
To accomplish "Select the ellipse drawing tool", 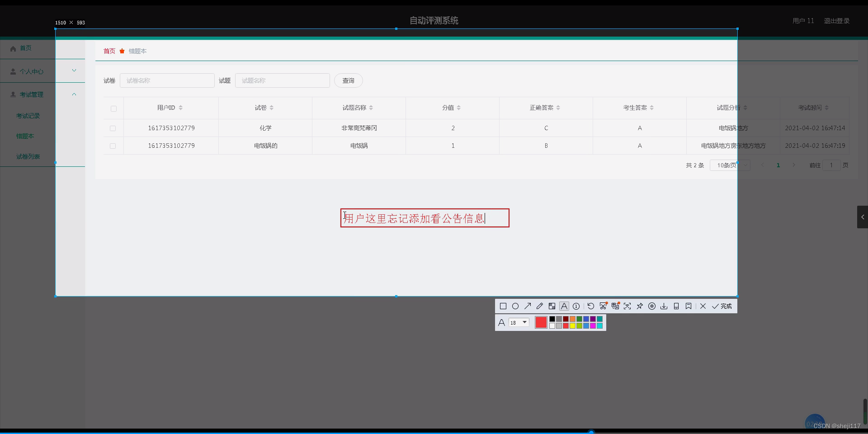I will coord(516,306).
